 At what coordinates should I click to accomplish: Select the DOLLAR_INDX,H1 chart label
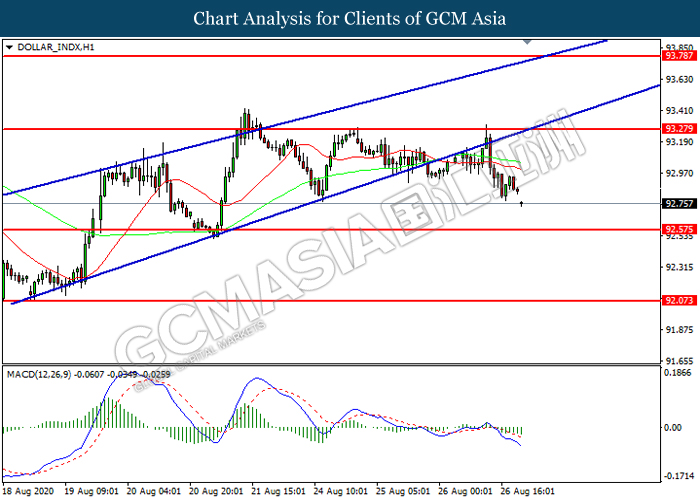click(56, 47)
